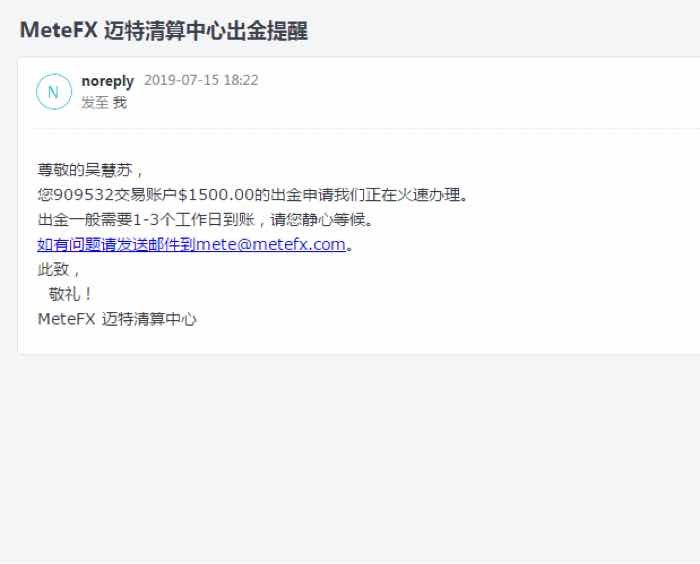Open the mete@metefx.com email link
Screen dimensions: 700x564
tap(271, 244)
